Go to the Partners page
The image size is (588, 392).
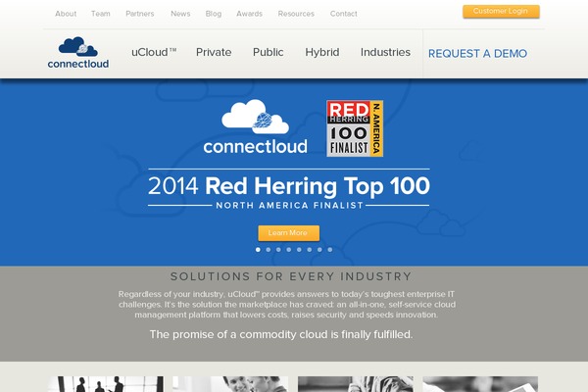140,14
